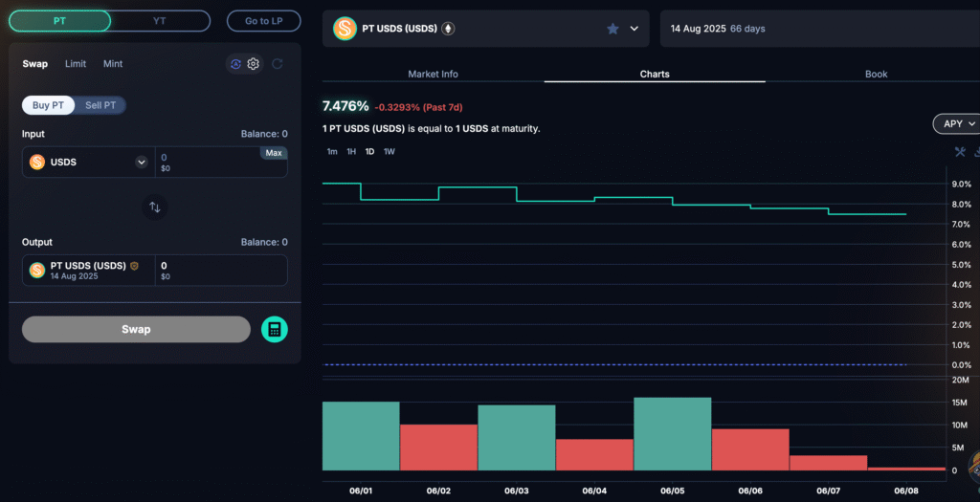
Task: Open the teal calculator icon
Action: tap(275, 329)
